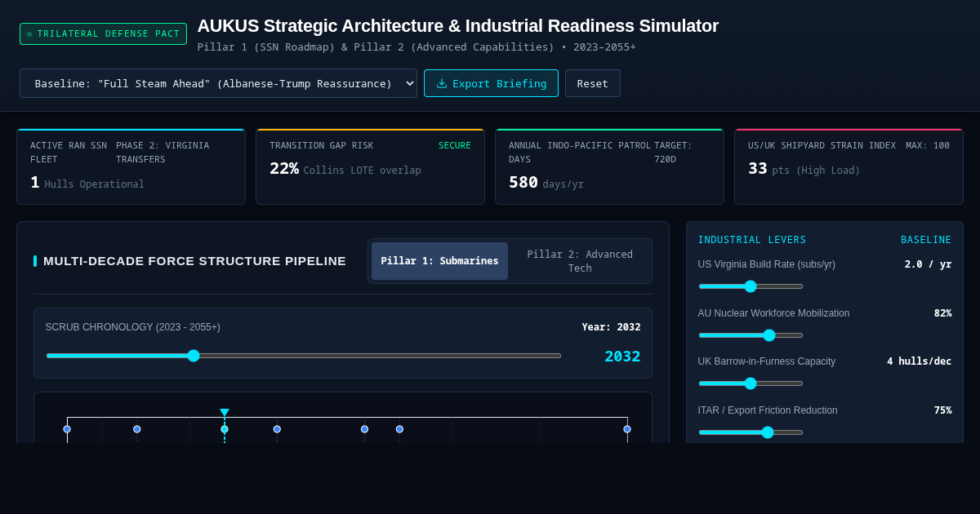The height and width of the screenshot is (514, 980).
Task: Click the 'TARGET: 720D' label
Action: point(673,152)
